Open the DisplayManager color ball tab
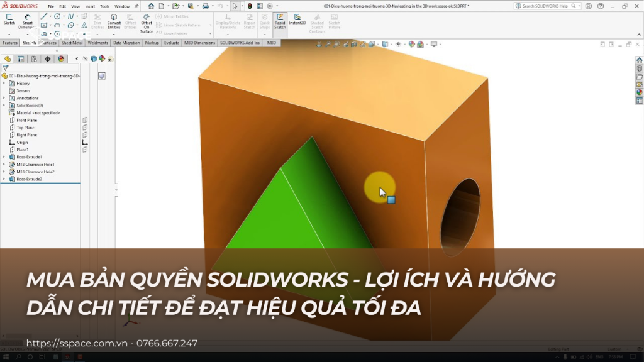 pyautogui.click(x=61, y=59)
